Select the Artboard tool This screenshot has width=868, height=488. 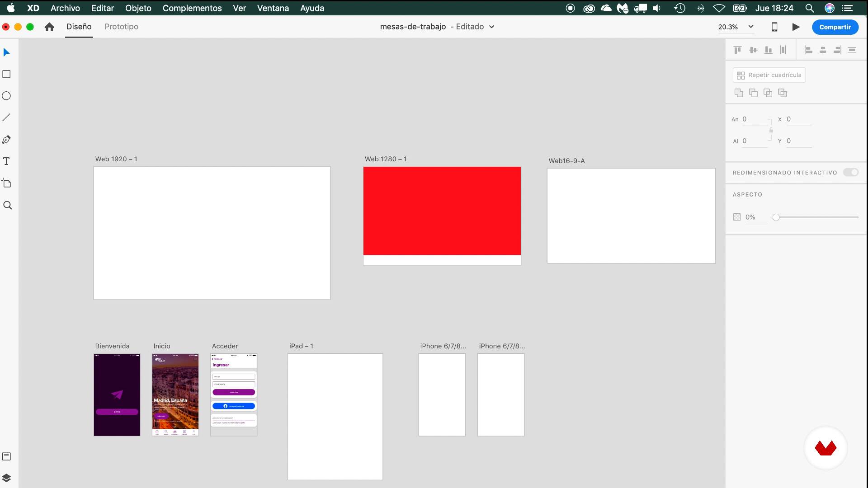point(7,183)
